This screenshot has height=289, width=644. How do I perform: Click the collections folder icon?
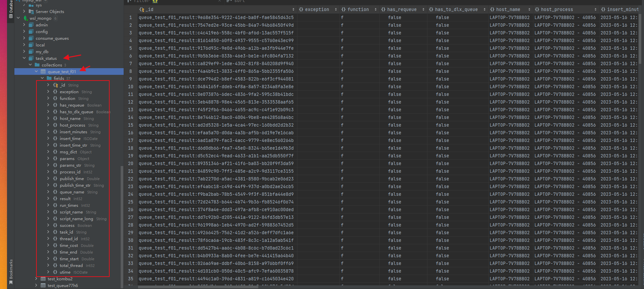coord(37,65)
